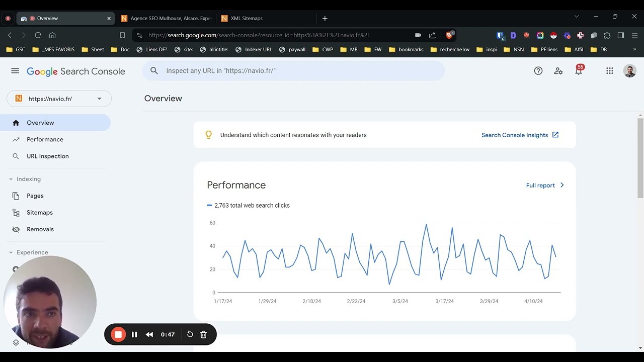Open the paywall bookmark
The height and width of the screenshot is (362, 644).
click(x=292, y=50)
